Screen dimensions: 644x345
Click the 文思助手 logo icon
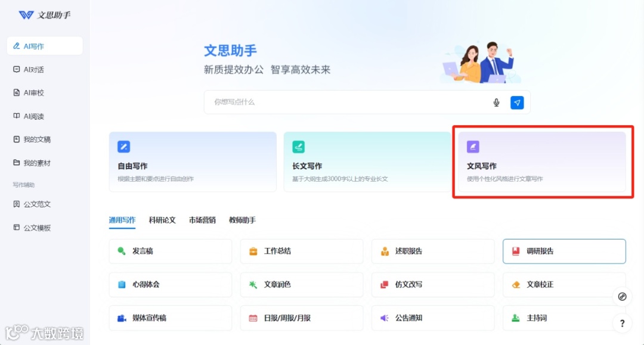(x=26, y=15)
